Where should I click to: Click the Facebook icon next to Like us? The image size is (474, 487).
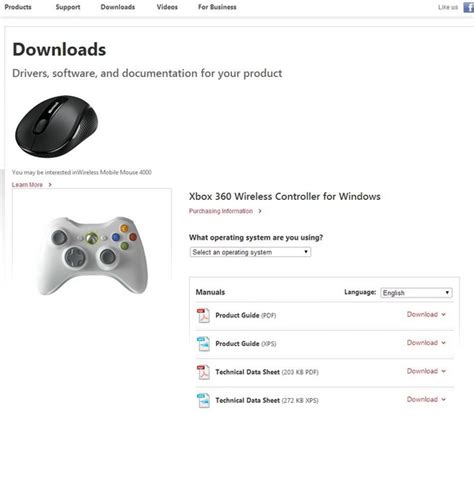click(469, 7)
